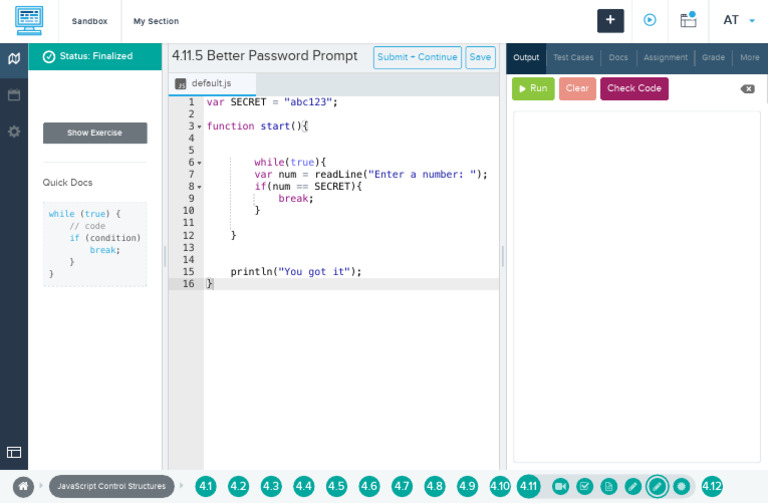Click the circled play icon in header
Image resolution: width=768 pixels, height=503 pixels.
650,20
